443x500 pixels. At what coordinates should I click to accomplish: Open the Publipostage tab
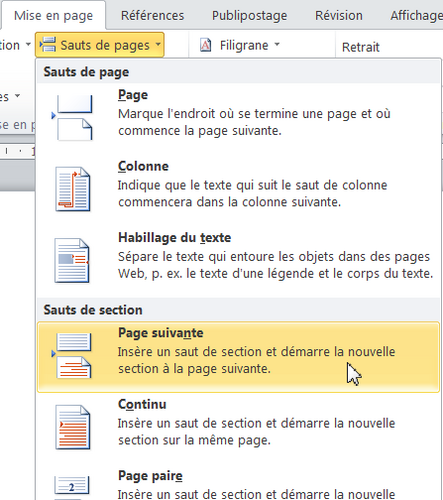249,15
